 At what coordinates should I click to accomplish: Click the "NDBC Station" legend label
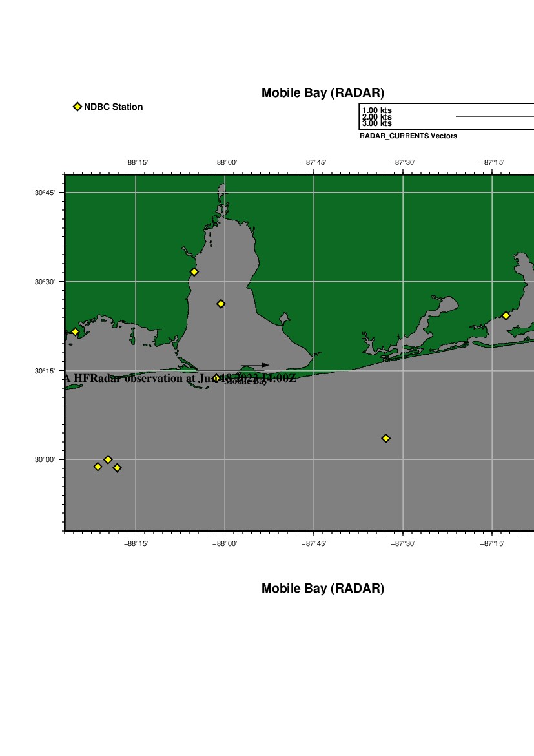113,107
